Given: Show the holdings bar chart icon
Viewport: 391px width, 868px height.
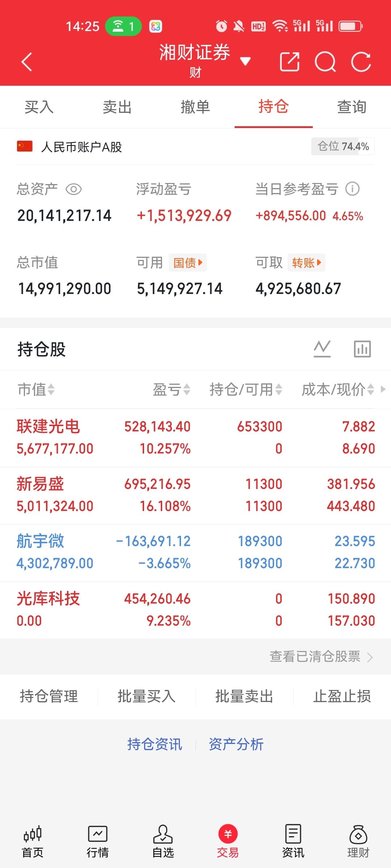Looking at the screenshot, I should pyautogui.click(x=362, y=349).
